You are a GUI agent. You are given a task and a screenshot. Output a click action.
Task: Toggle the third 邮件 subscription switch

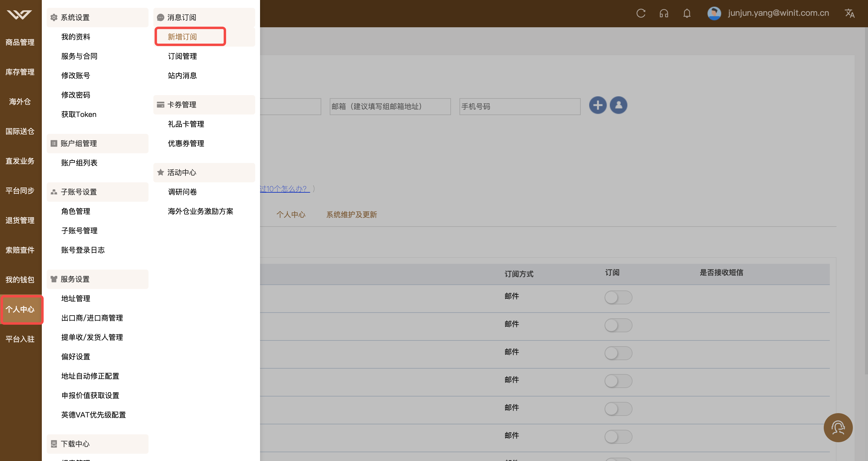coord(618,353)
